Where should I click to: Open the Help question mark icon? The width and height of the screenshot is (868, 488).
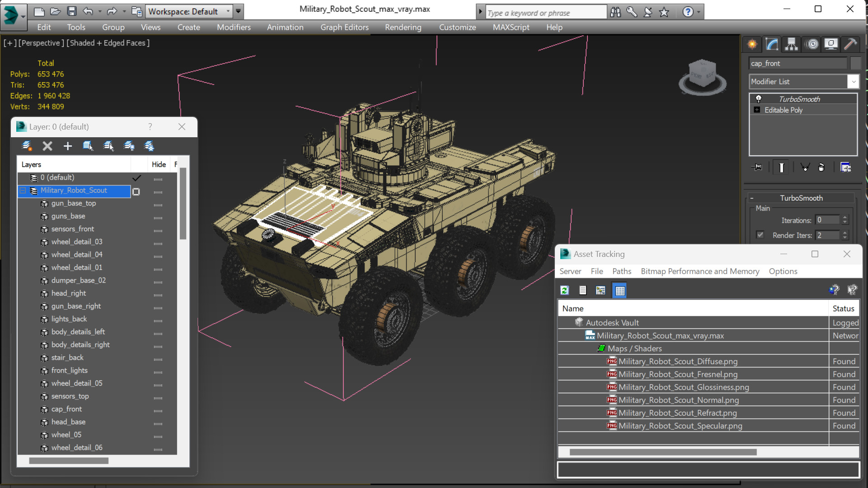tap(688, 12)
